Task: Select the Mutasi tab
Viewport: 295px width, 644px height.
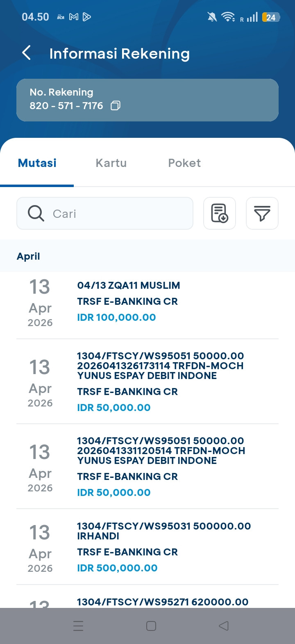Action: (x=37, y=163)
